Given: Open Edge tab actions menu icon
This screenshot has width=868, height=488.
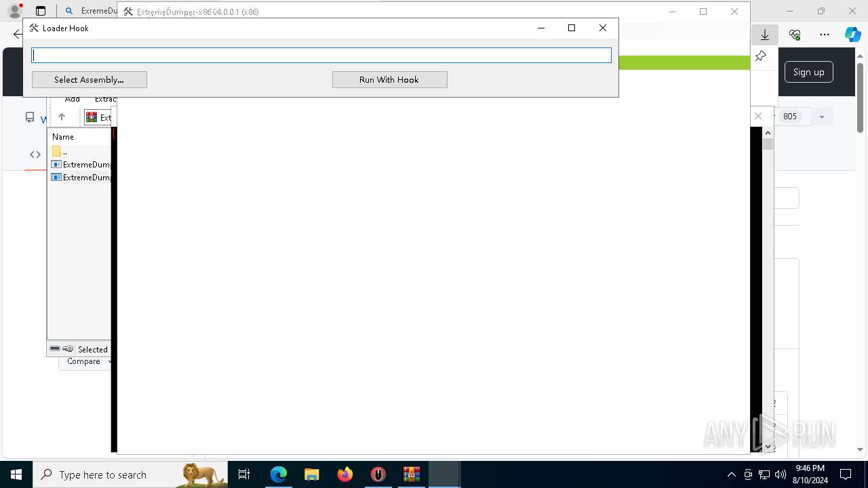Looking at the screenshot, I should 41,11.
